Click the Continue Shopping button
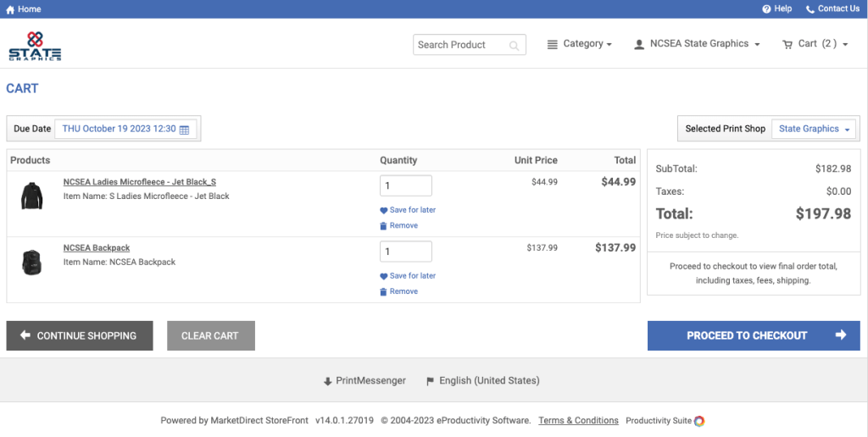This screenshot has width=868, height=437. tap(80, 335)
